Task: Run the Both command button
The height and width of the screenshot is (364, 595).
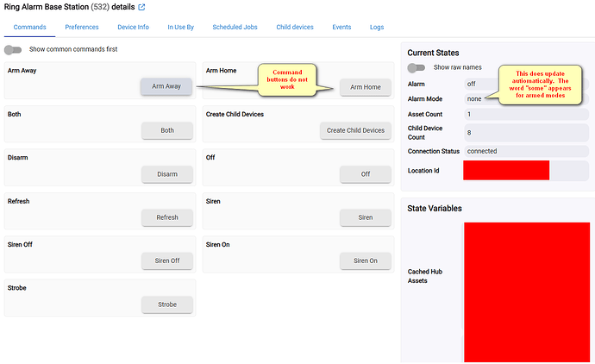Action: coord(167,130)
